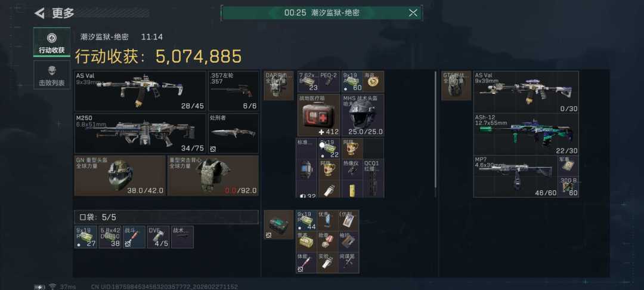Click the GN 重型头盔 helmet
The height and width of the screenshot is (290, 644).
click(x=120, y=175)
